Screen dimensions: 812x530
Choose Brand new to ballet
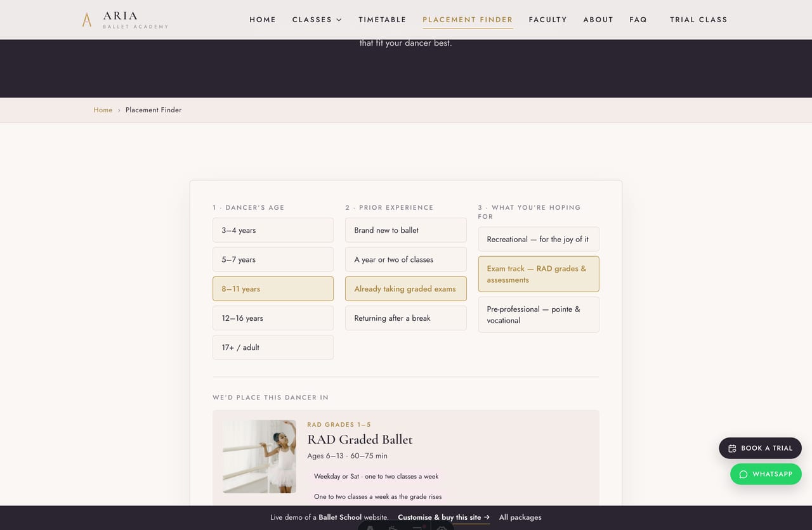406,230
